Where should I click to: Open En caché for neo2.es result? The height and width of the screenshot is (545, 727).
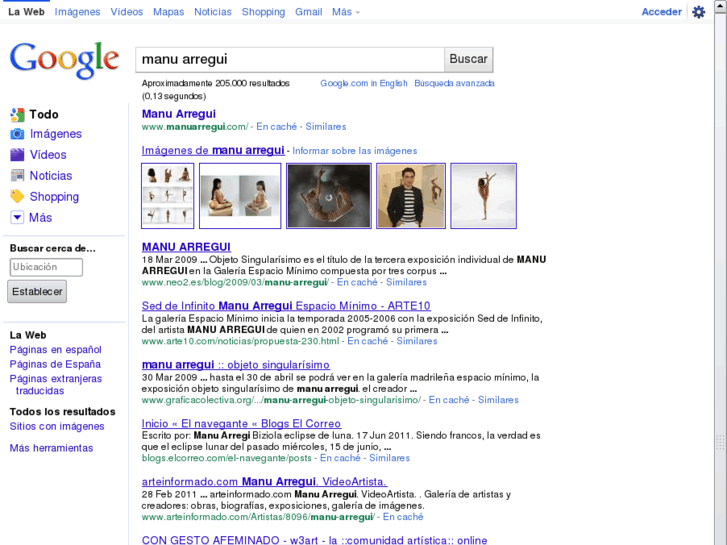pyautogui.click(x=357, y=282)
